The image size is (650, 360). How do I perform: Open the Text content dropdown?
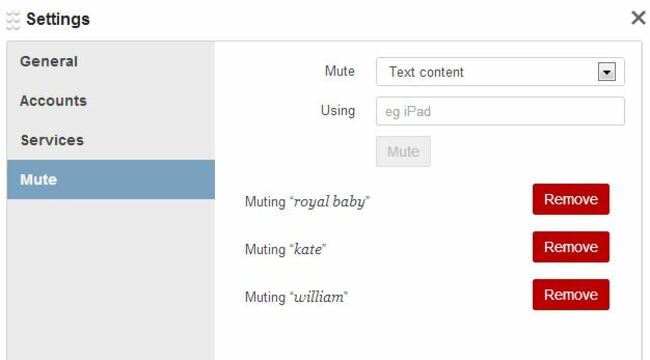(500, 72)
